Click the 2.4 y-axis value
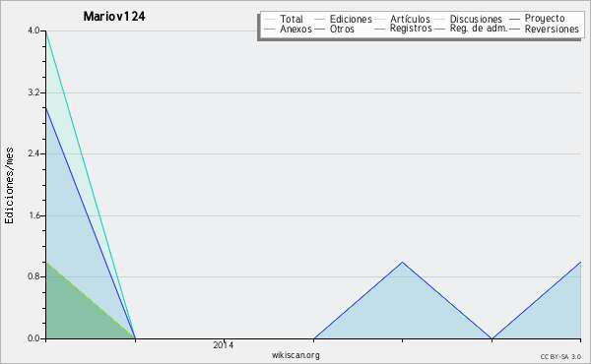 click(x=33, y=153)
